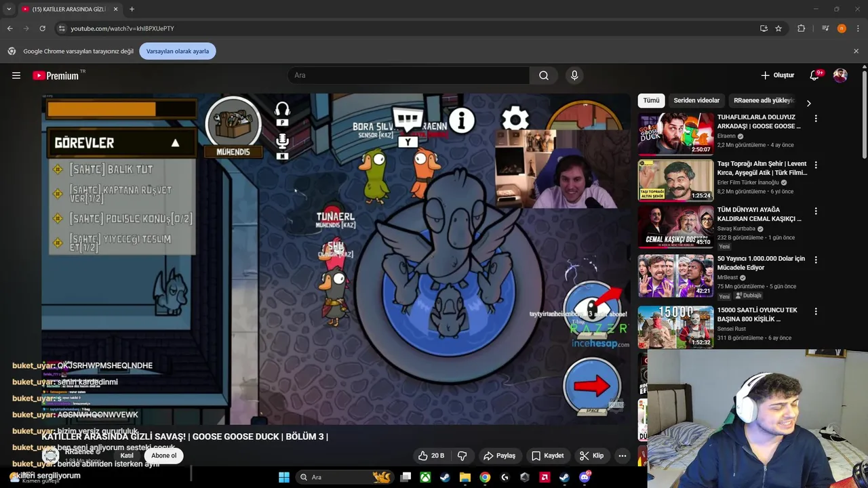
Task: Click the Chrome address bar URL
Action: click(x=122, y=28)
